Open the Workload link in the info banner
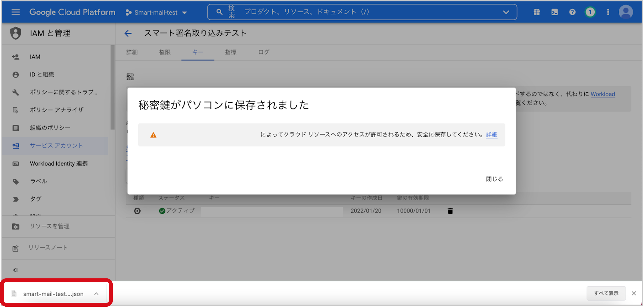 [x=603, y=94]
